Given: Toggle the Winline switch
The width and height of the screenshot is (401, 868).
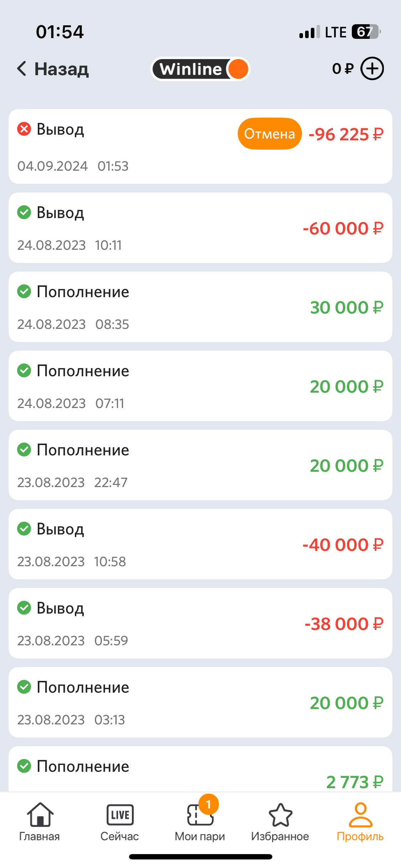Looking at the screenshot, I should click(x=200, y=69).
